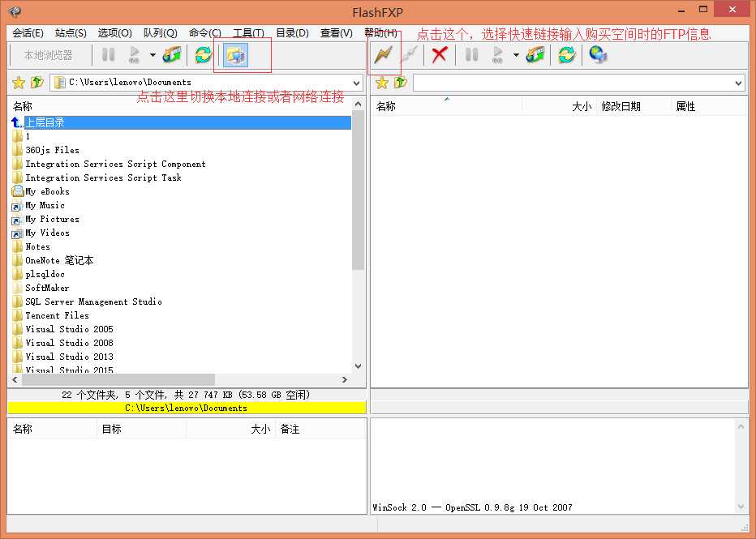The image size is (756, 539).
Task: Click the transfer files icon in the remote toolbar
Action: pos(535,54)
